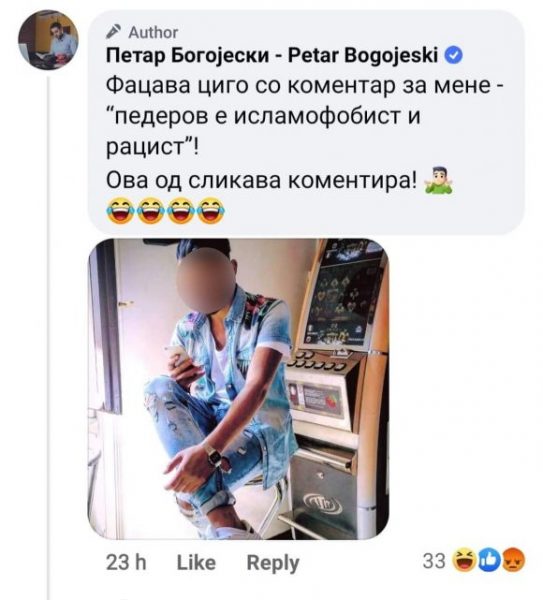
Task: Open the commenter's round profile picture
Action: [48, 40]
